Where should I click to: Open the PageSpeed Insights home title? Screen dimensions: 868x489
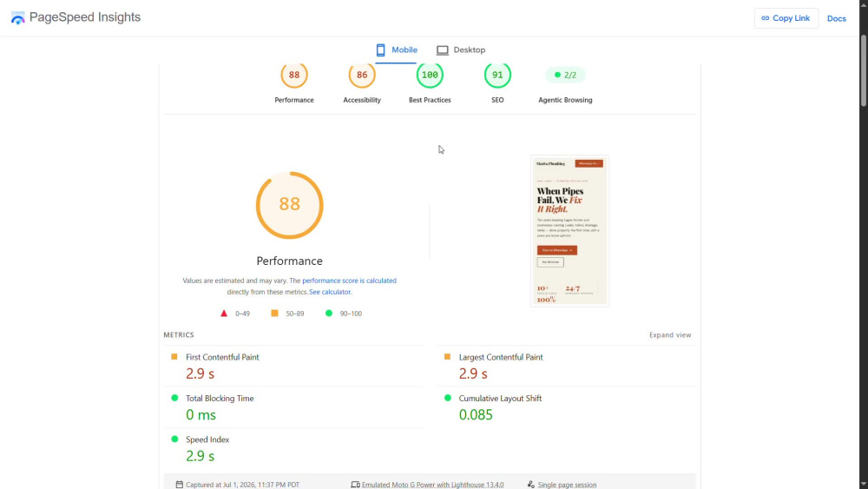[x=85, y=17]
